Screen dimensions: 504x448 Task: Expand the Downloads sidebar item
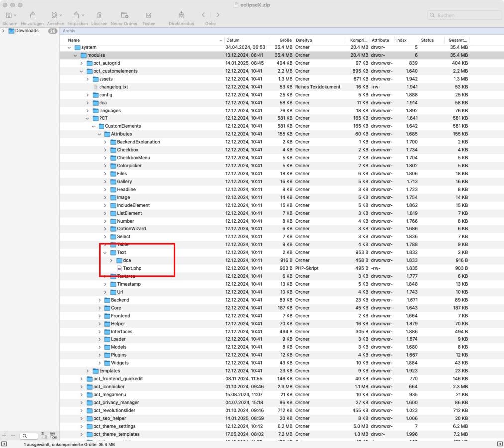point(4,31)
